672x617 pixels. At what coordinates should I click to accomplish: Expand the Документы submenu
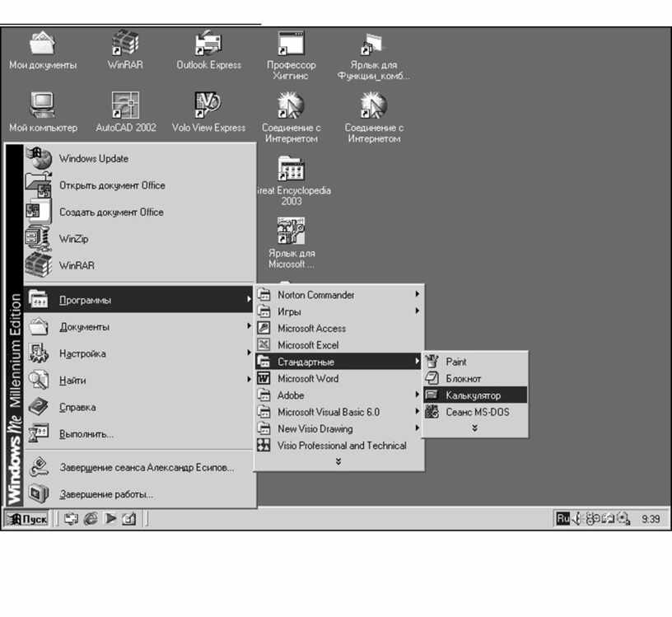pyautogui.click(x=138, y=327)
